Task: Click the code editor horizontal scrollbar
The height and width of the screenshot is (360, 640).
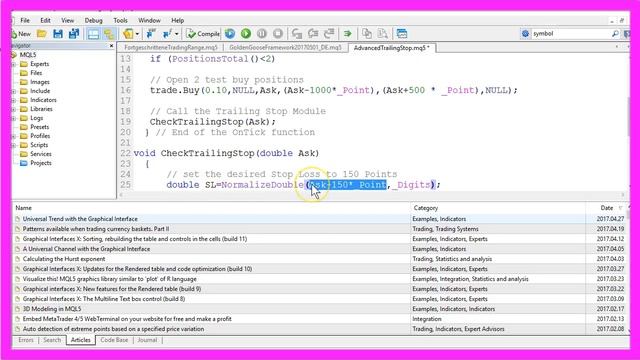Action: coord(373,195)
